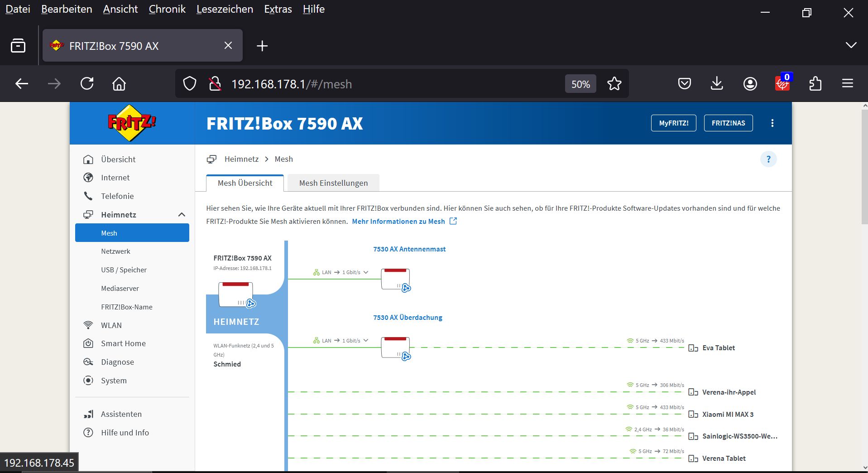868x473 pixels.
Task: Open help via the question mark icon
Action: [768, 159]
